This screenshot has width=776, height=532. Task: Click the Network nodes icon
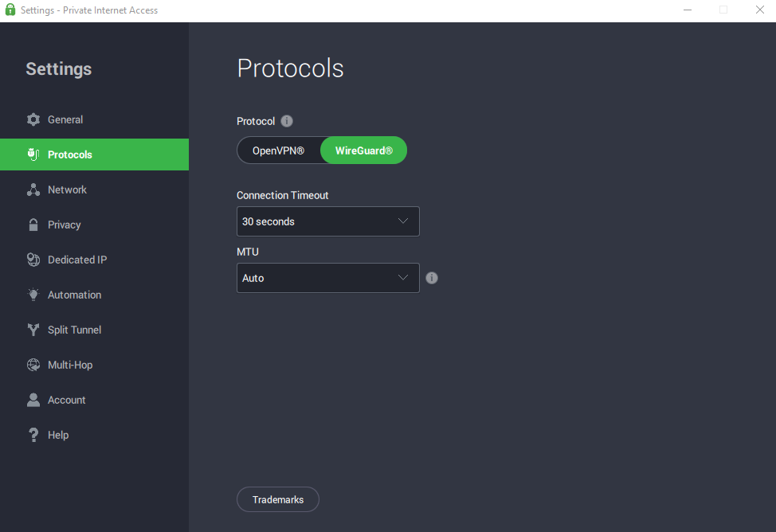33,190
